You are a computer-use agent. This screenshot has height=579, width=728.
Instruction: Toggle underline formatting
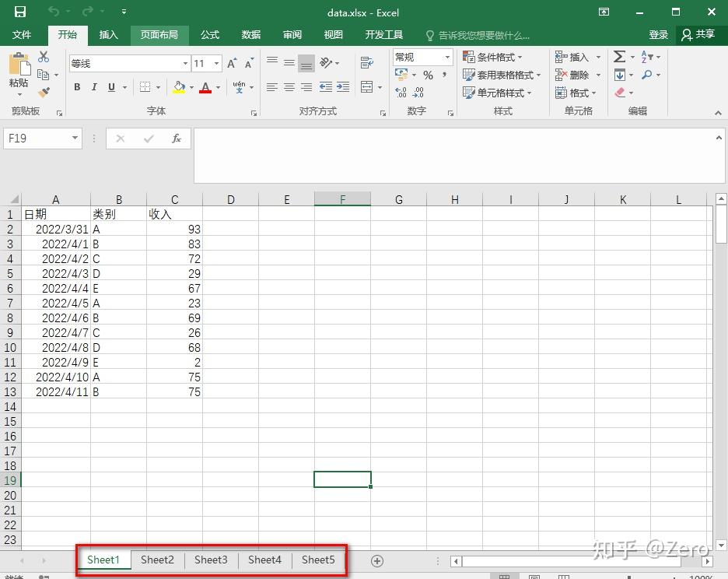111,86
